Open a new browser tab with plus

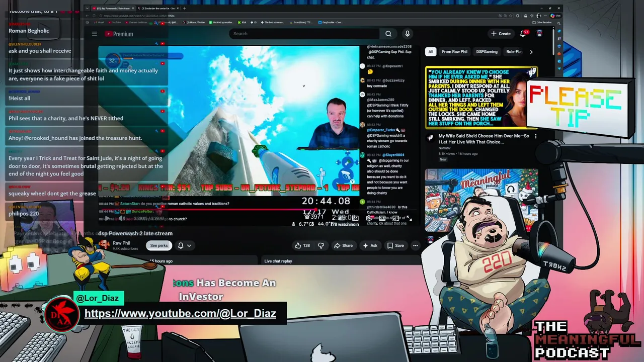[185, 8]
